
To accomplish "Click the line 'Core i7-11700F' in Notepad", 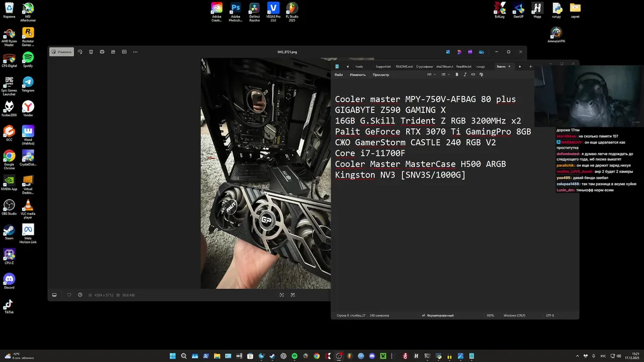I will (370, 153).
